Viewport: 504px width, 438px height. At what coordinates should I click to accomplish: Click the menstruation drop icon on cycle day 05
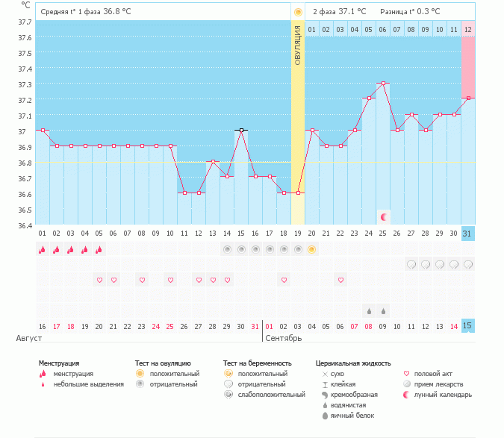[99, 249]
